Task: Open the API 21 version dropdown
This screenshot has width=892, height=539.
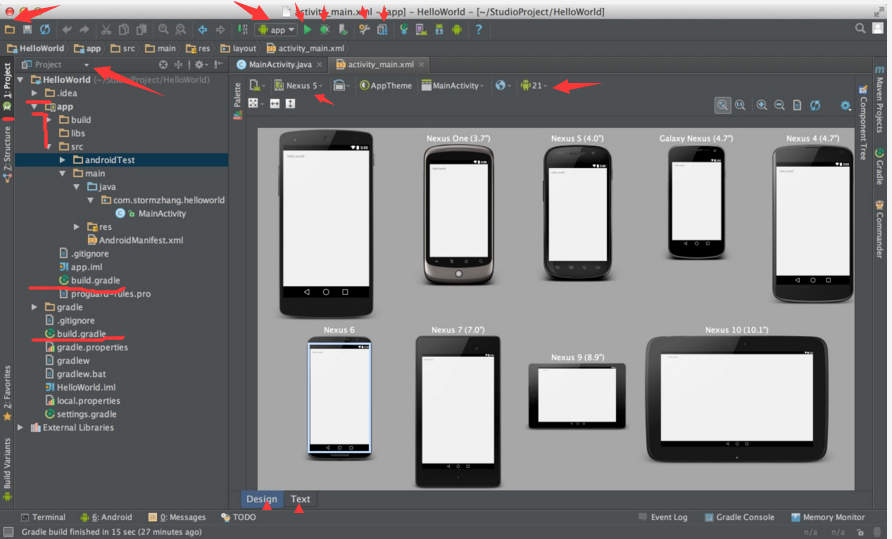Action: (534, 85)
